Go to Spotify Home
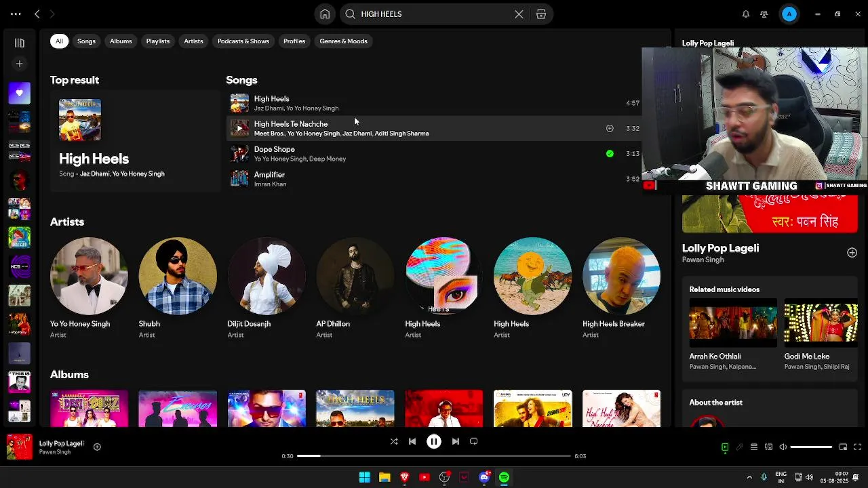The image size is (868, 488). 325,14
